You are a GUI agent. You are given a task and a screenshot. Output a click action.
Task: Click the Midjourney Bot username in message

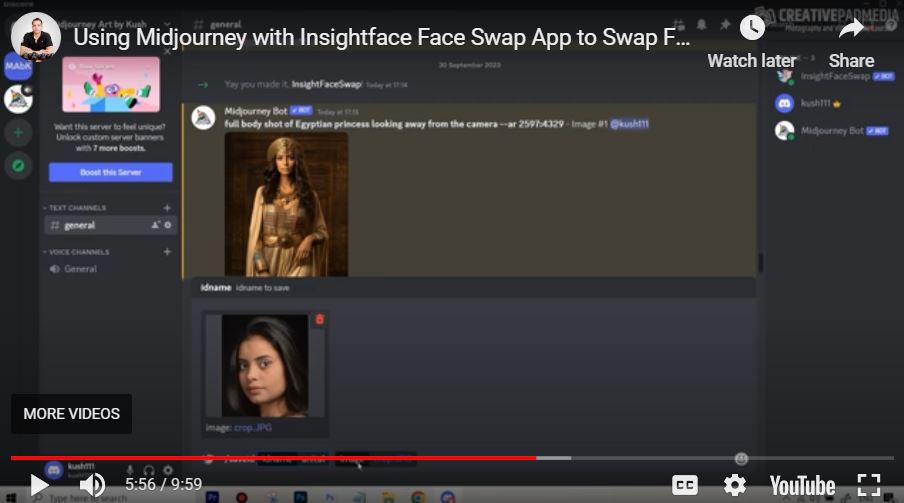(x=255, y=111)
